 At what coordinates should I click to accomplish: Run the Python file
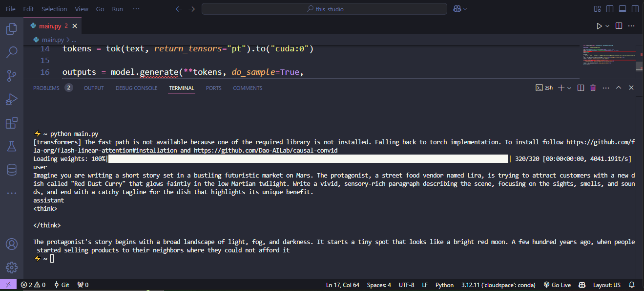[x=599, y=26]
